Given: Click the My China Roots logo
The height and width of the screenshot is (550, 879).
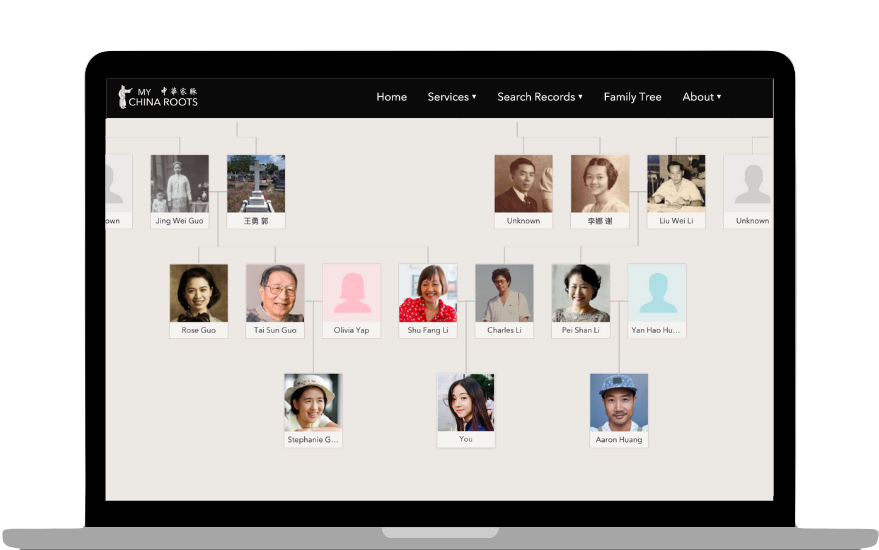Looking at the screenshot, I should click(x=158, y=97).
